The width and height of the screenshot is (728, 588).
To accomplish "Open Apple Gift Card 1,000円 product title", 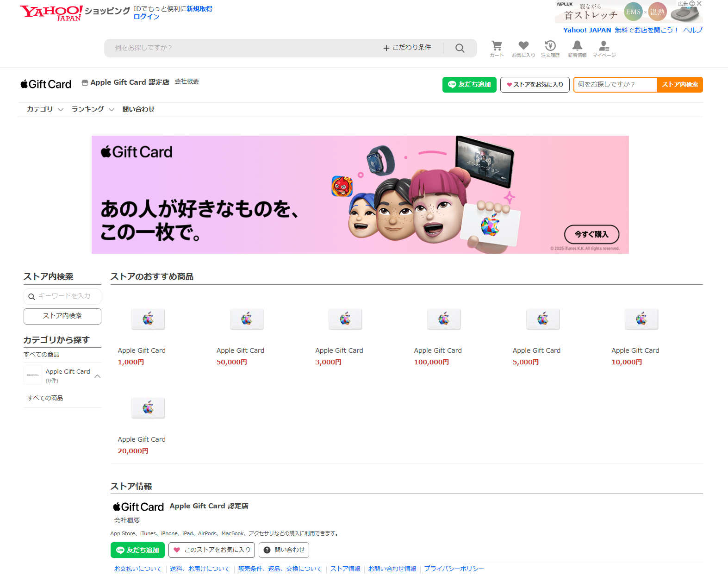I will coord(142,350).
